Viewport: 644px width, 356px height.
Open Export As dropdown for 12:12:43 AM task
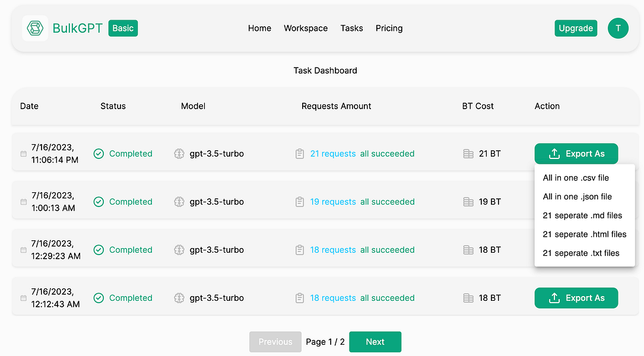tap(576, 298)
